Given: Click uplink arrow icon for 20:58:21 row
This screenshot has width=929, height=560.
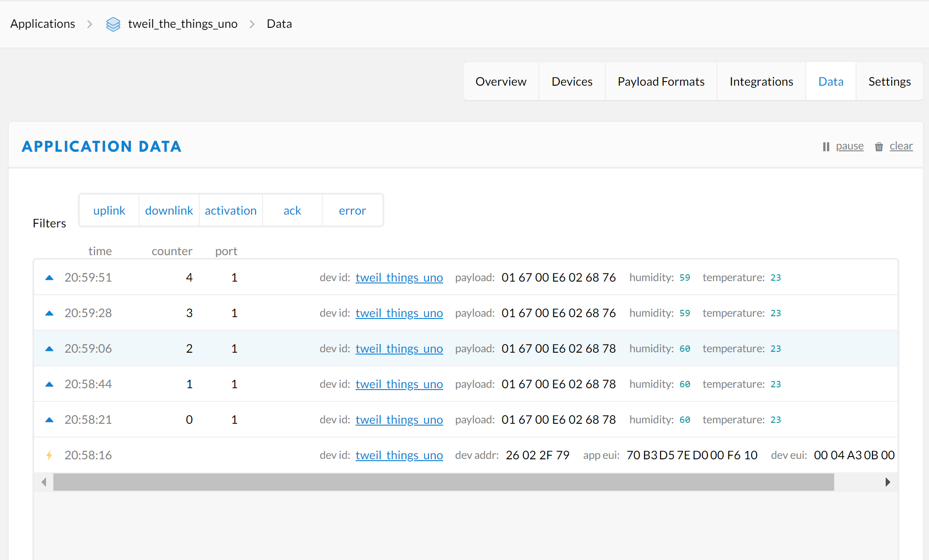Looking at the screenshot, I should point(50,420).
